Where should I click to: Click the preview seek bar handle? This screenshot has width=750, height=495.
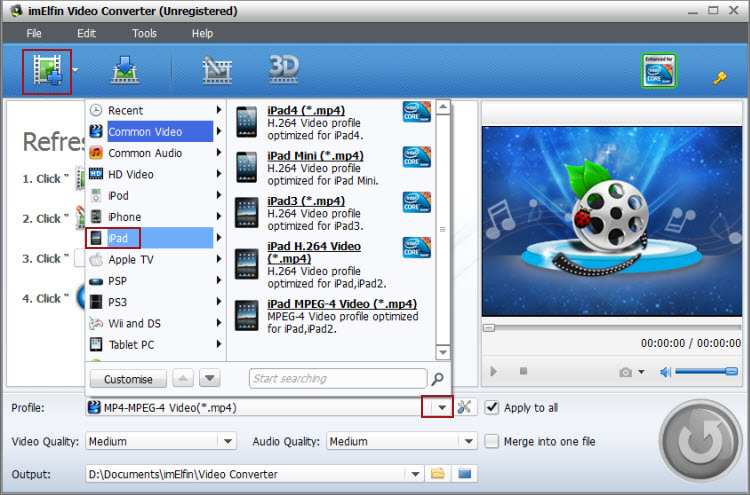[489, 328]
